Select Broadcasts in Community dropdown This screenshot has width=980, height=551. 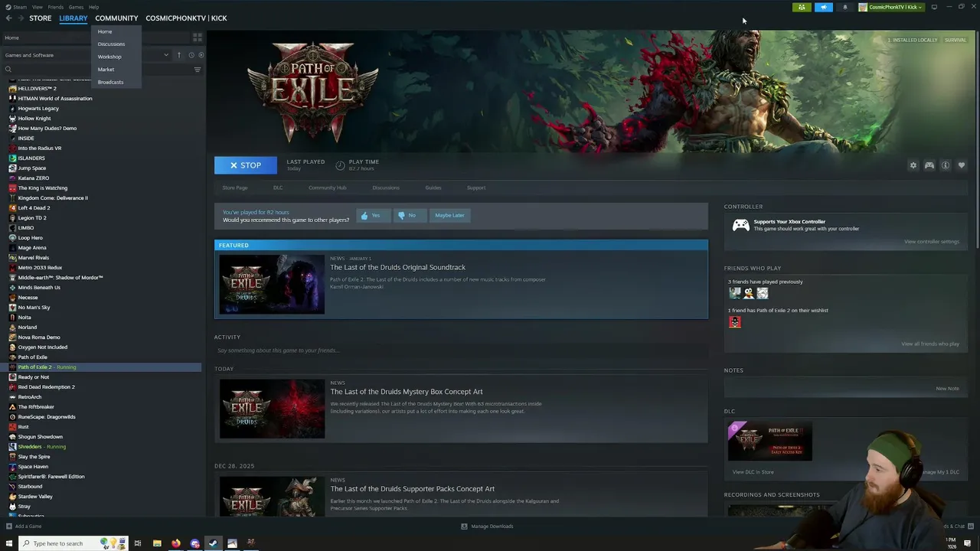110,82
